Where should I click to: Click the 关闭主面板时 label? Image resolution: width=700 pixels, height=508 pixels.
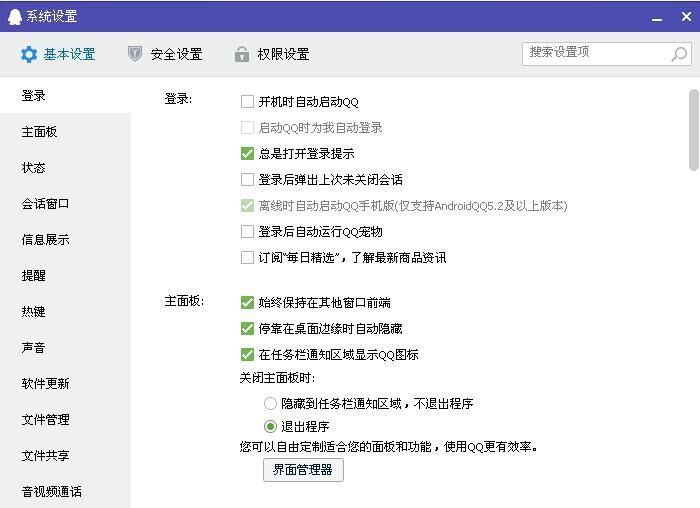click(x=277, y=378)
